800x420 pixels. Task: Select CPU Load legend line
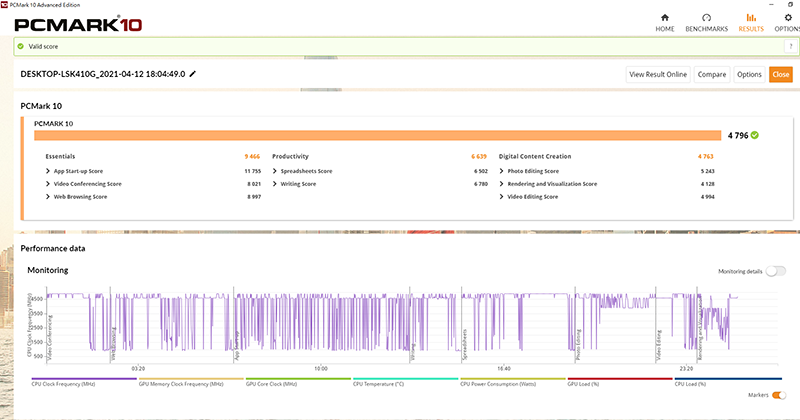pyautogui.click(x=728, y=381)
